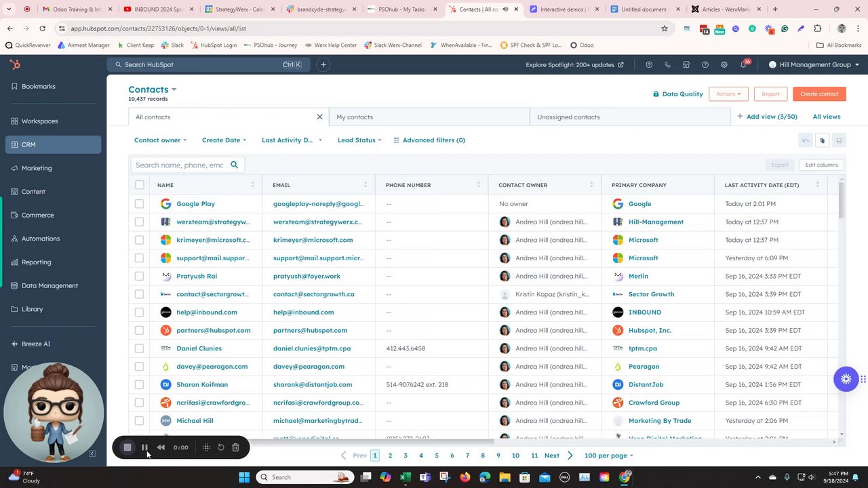This screenshot has height=488, width=868.
Task: Open the Hill Management Group account menu
Action: click(814, 64)
